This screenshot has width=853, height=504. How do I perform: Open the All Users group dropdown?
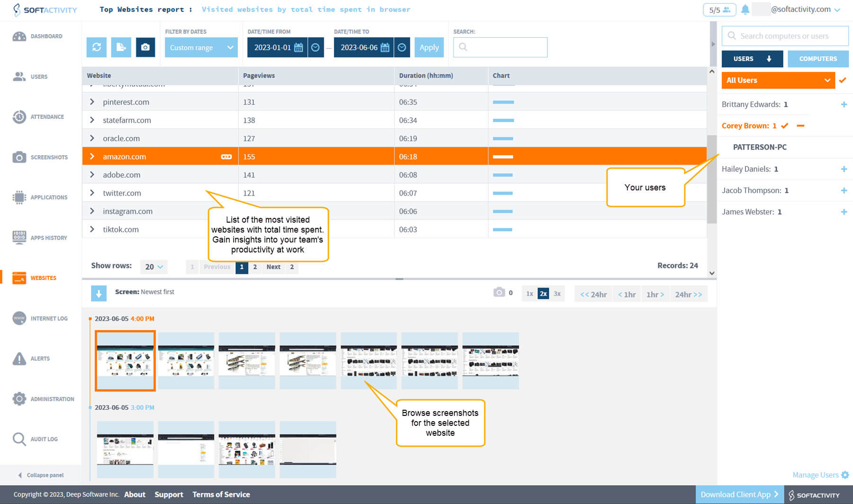[x=778, y=80]
